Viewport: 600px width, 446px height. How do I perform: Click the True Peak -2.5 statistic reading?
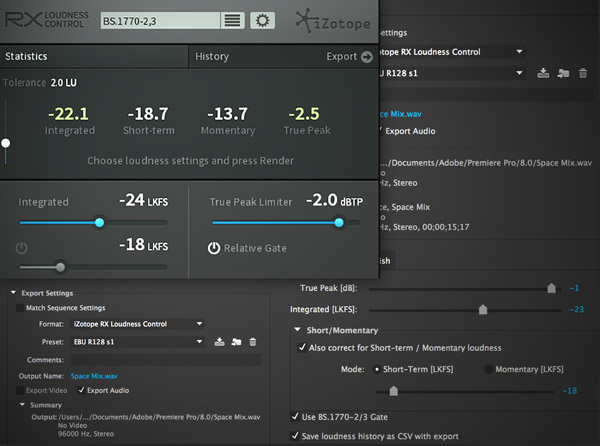pyautogui.click(x=304, y=114)
